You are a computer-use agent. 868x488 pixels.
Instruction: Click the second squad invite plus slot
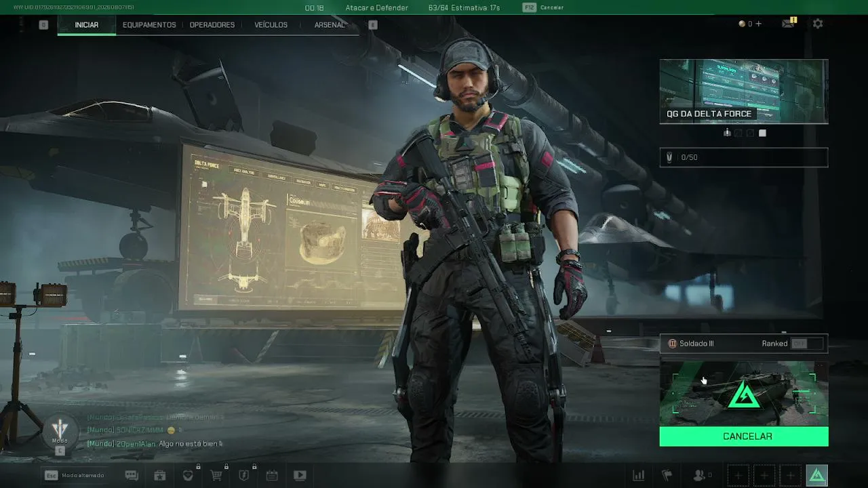pyautogui.click(x=764, y=476)
